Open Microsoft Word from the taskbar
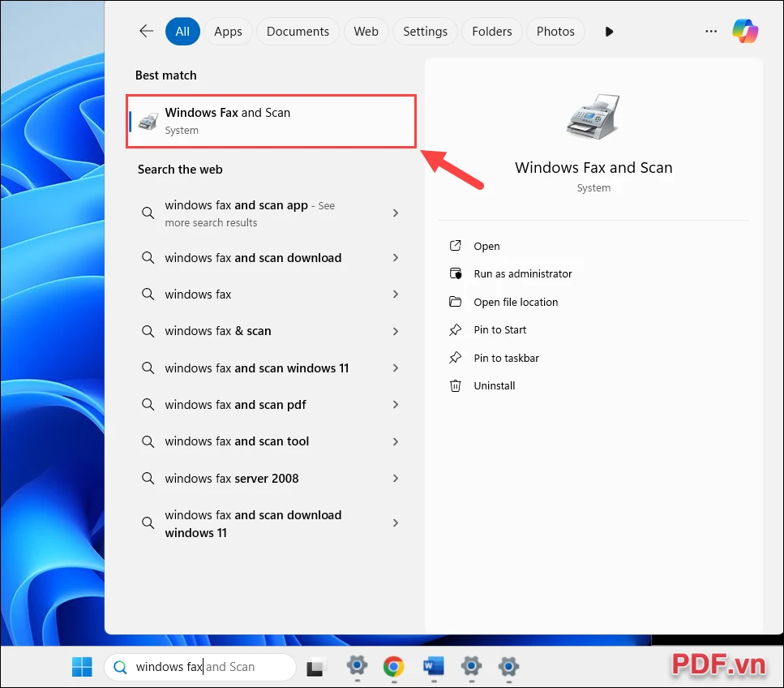784x688 pixels. (433, 666)
